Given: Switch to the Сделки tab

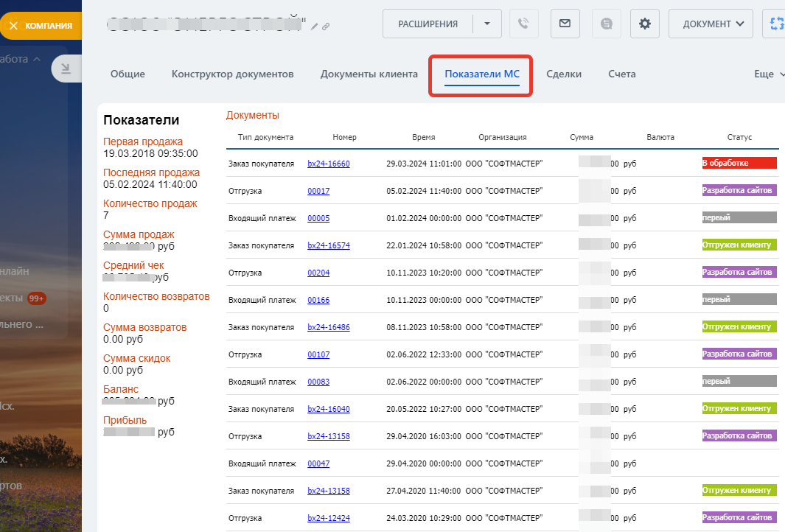Looking at the screenshot, I should point(564,74).
